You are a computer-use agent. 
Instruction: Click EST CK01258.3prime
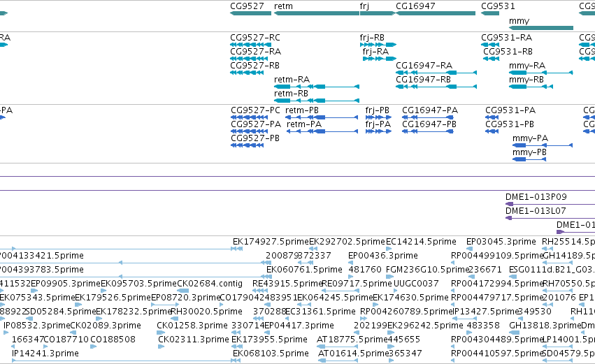[192, 326]
